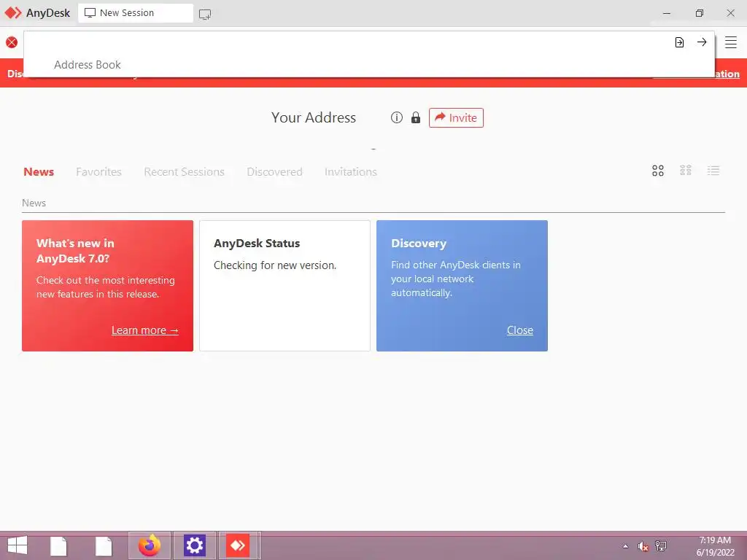Click the Your Address label
This screenshot has width=747, height=560.
(x=314, y=117)
